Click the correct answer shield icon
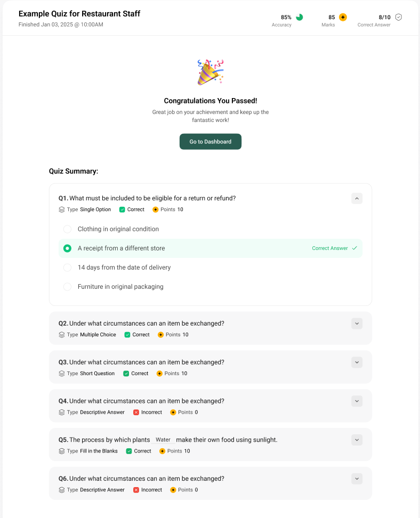This screenshot has height=518, width=420. (x=398, y=17)
